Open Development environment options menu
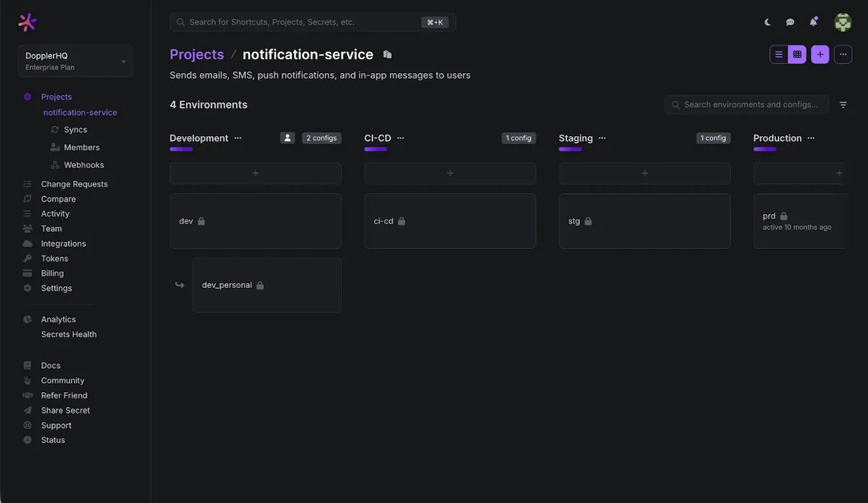Screen dimensions: 868x503 [238, 138]
